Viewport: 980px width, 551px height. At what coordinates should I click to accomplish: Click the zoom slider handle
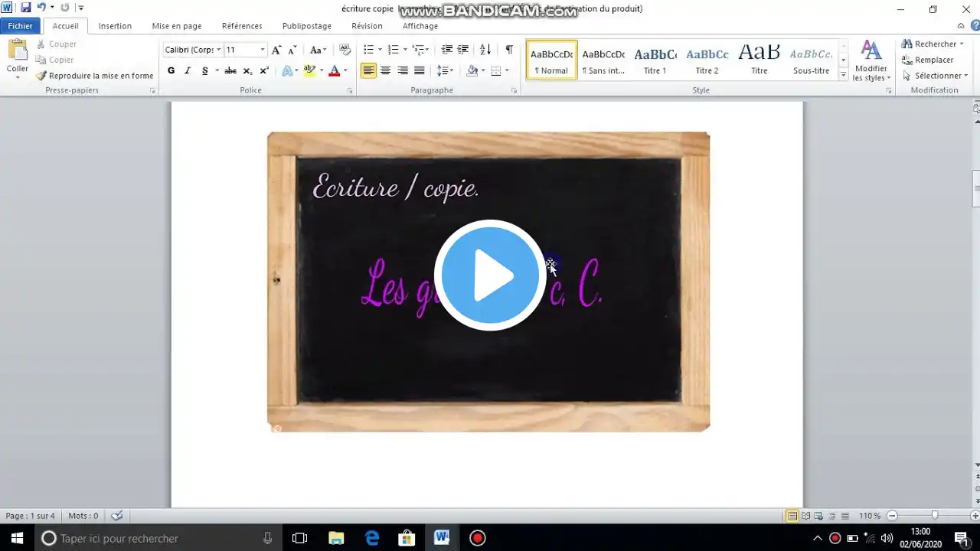934,516
